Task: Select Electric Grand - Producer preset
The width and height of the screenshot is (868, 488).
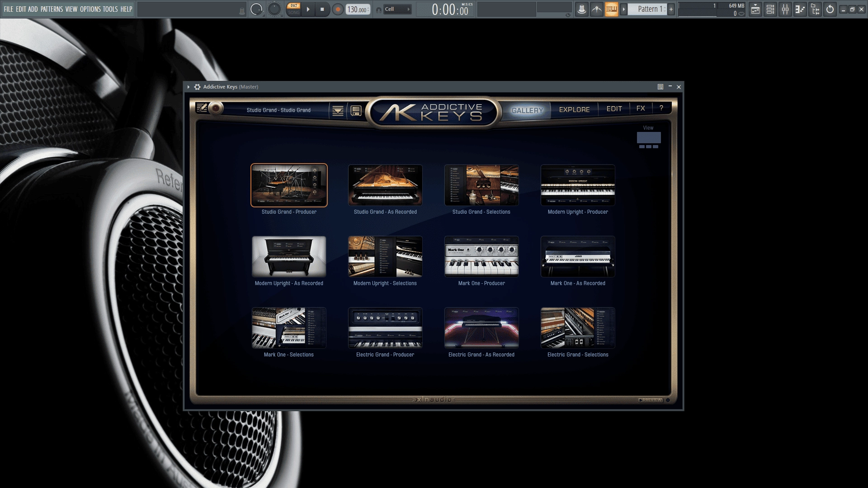Action: pyautogui.click(x=385, y=328)
